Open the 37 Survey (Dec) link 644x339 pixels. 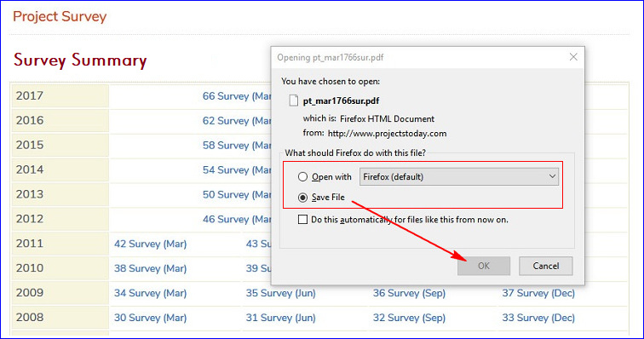pyautogui.click(x=538, y=293)
